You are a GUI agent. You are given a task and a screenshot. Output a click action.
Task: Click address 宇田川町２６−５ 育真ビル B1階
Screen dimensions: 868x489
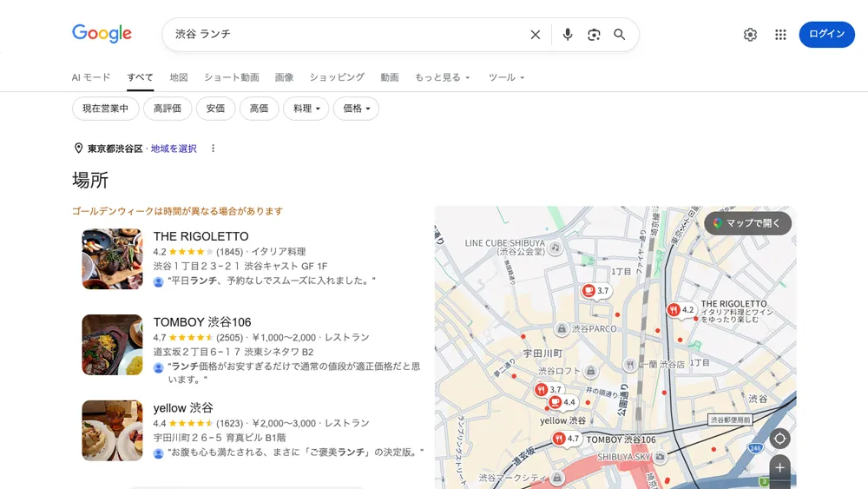pyautogui.click(x=220, y=438)
